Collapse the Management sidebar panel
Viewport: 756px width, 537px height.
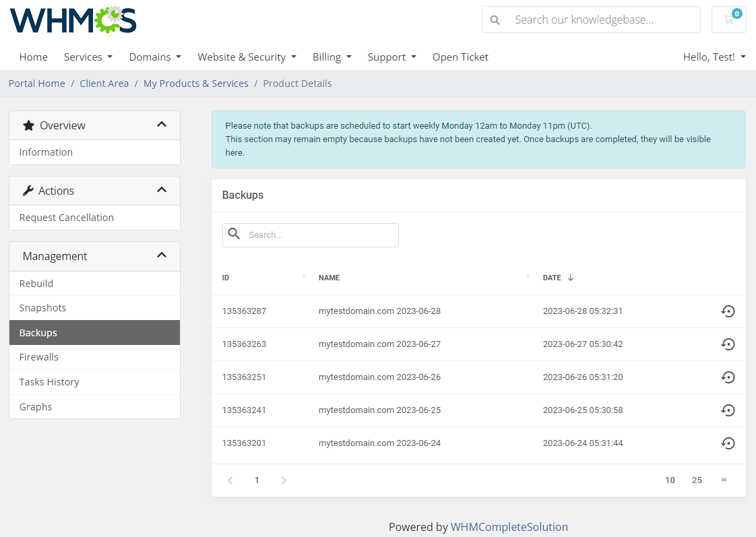[x=161, y=255]
